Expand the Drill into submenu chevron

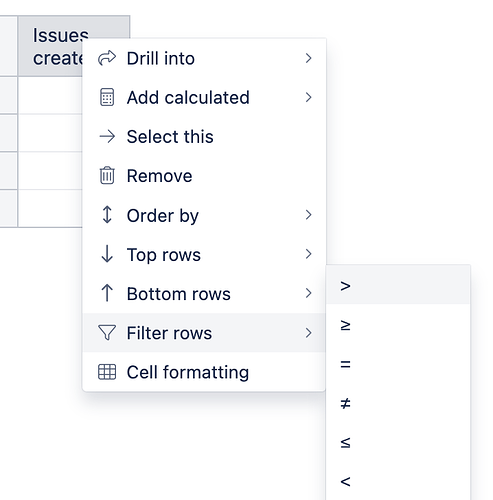[x=309, y=58]
